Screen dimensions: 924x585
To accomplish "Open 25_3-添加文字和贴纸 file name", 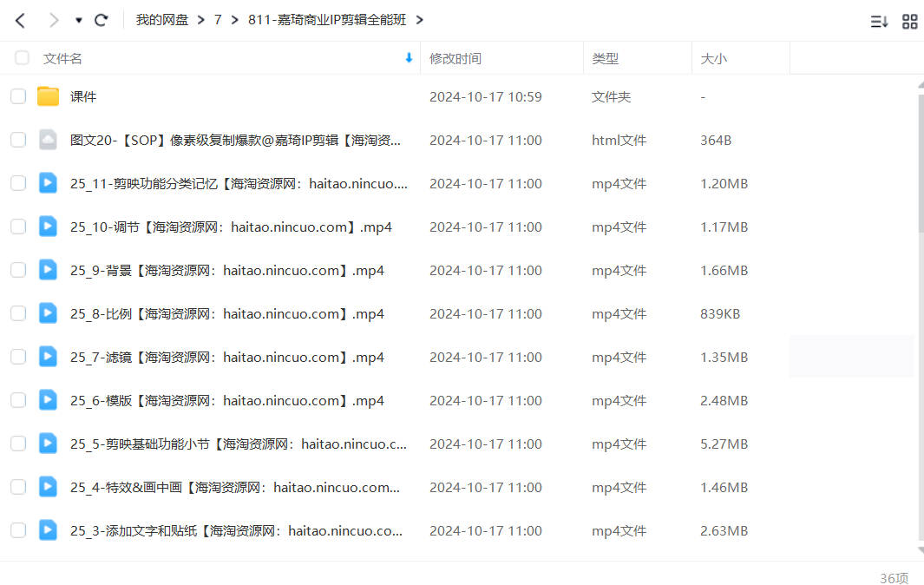I will (x=236, y=530).
